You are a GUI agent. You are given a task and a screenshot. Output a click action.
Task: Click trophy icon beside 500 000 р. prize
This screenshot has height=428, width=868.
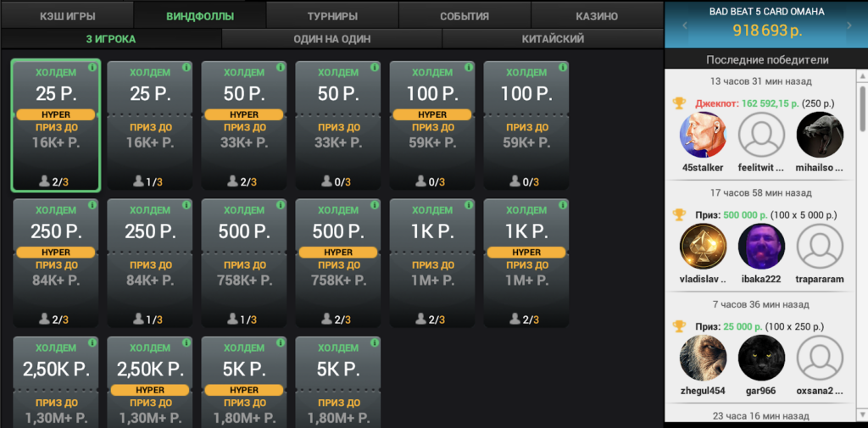coord(679,215)
